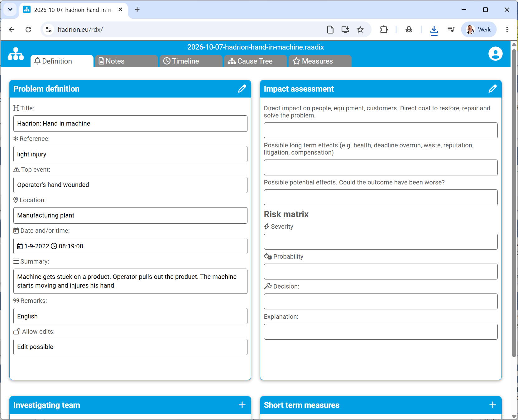
Task: Open the Timeline tab
Action: 191,61
